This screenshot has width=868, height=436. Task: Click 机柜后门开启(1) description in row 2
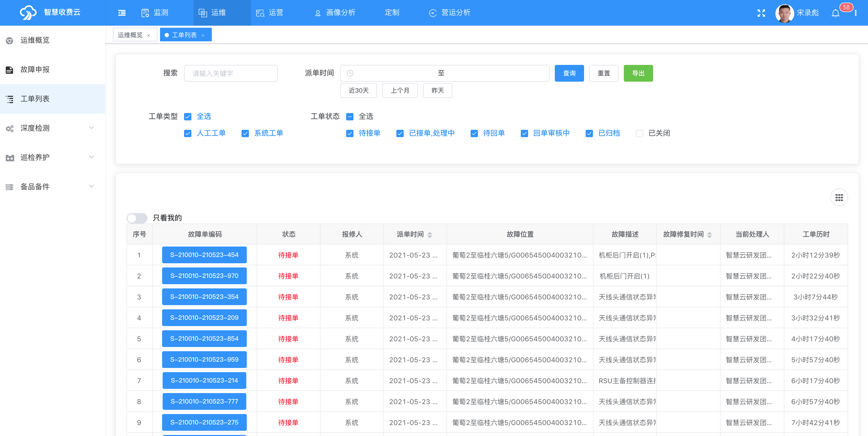(624, 276)
